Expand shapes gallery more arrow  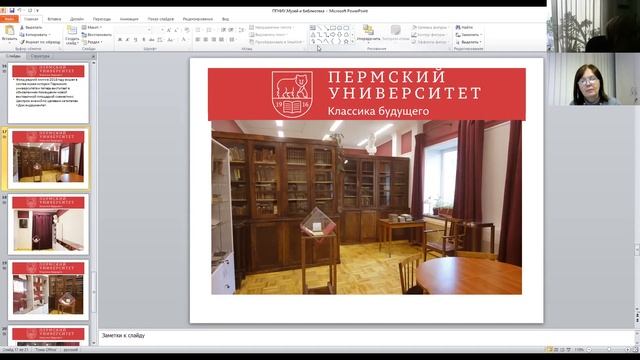[353, 42]
